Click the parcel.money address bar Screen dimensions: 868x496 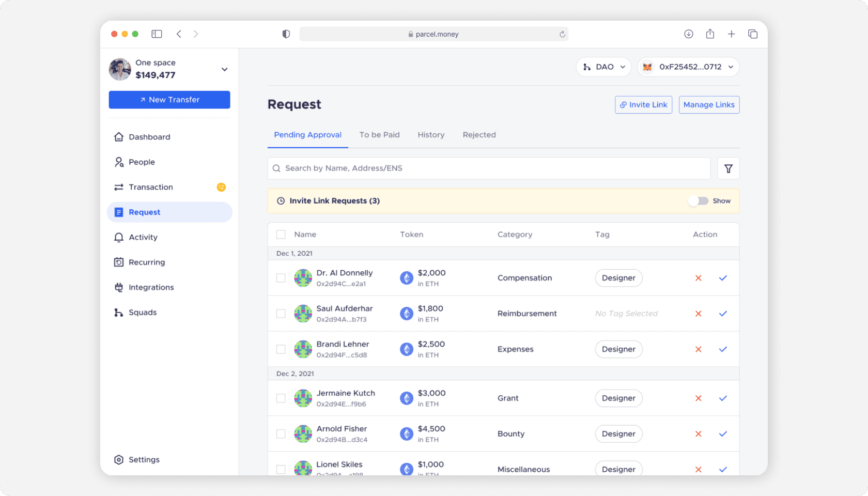coord(434,34)
